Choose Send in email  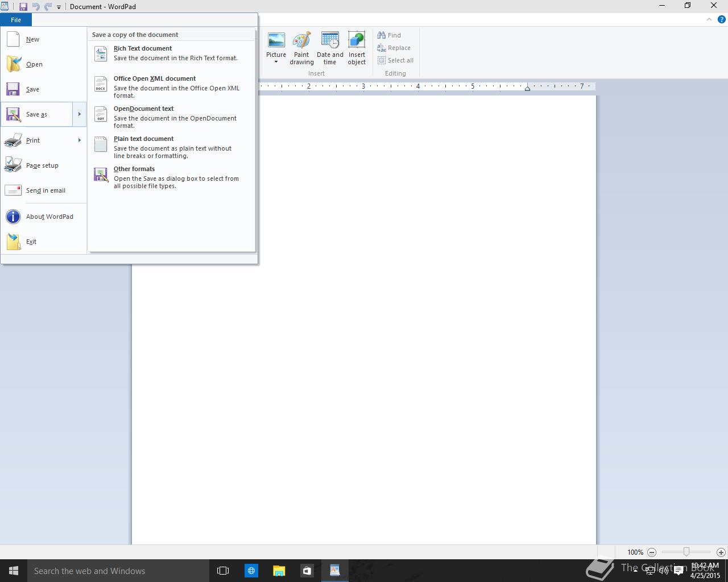[43, 190]
